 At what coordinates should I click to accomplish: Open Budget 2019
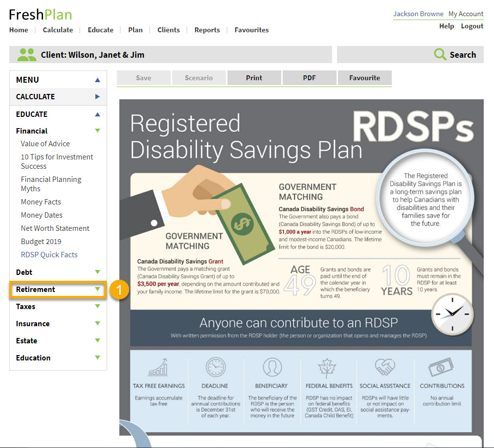click(x=41, y=242)
